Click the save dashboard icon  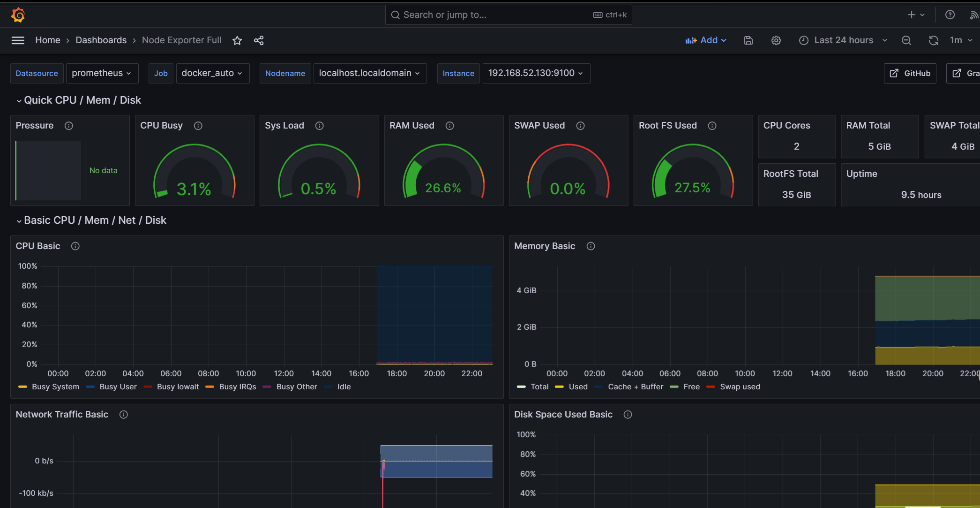point(748,40)
